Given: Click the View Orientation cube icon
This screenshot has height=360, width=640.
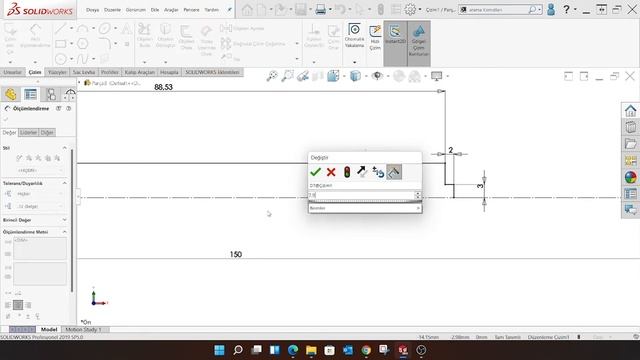Looking at the screenshot, I should (x=333, y=76).
